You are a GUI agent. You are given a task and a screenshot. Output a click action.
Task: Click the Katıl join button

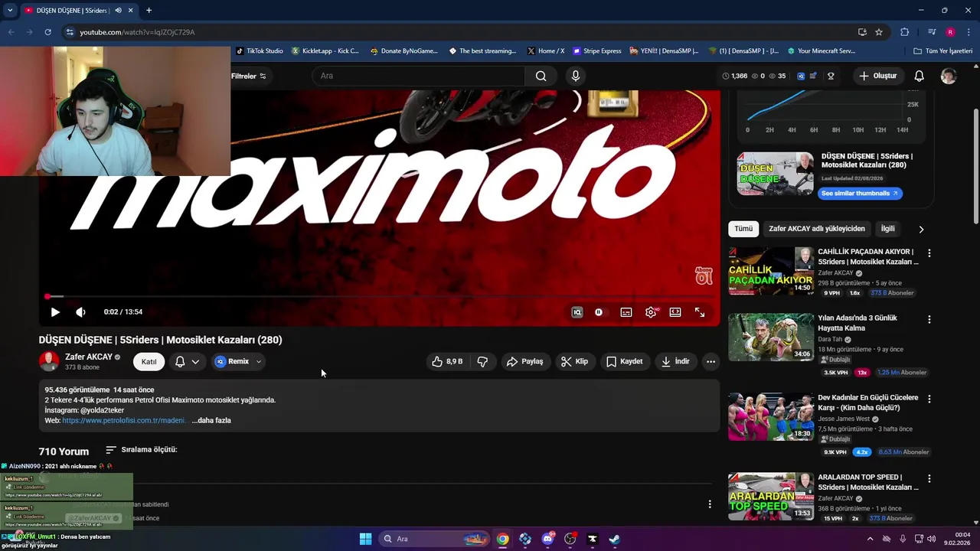point(149,361)
